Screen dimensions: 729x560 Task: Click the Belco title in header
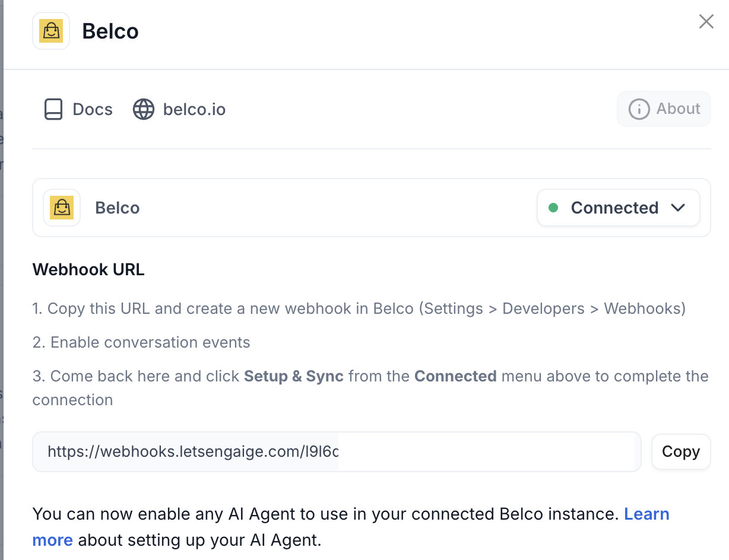point(110,31)
